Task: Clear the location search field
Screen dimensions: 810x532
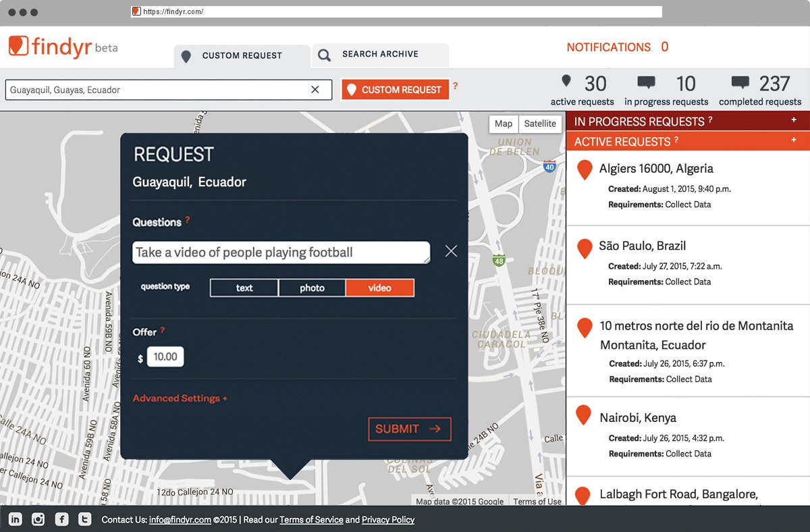Action: click(315, 90)
